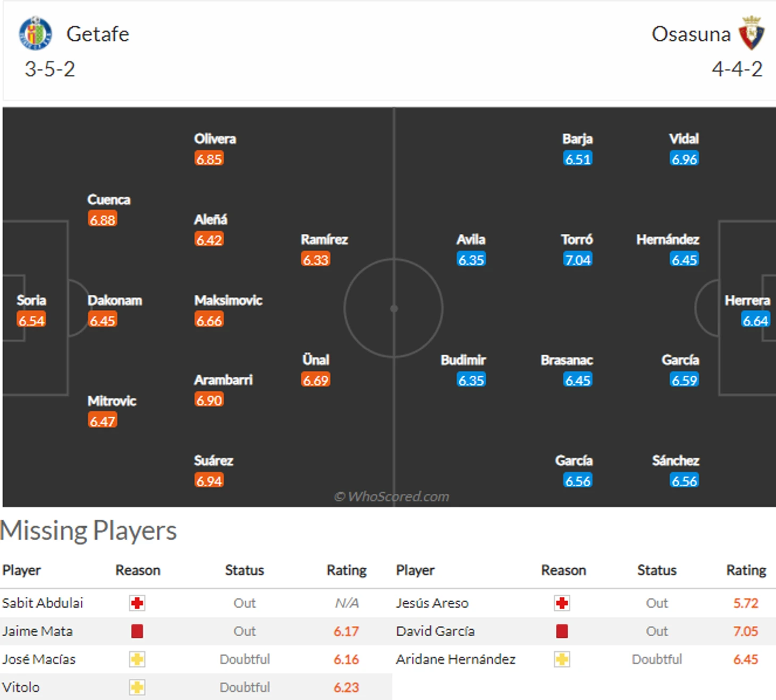Click the WhoScored.com watermark

[x=392, y=496]
